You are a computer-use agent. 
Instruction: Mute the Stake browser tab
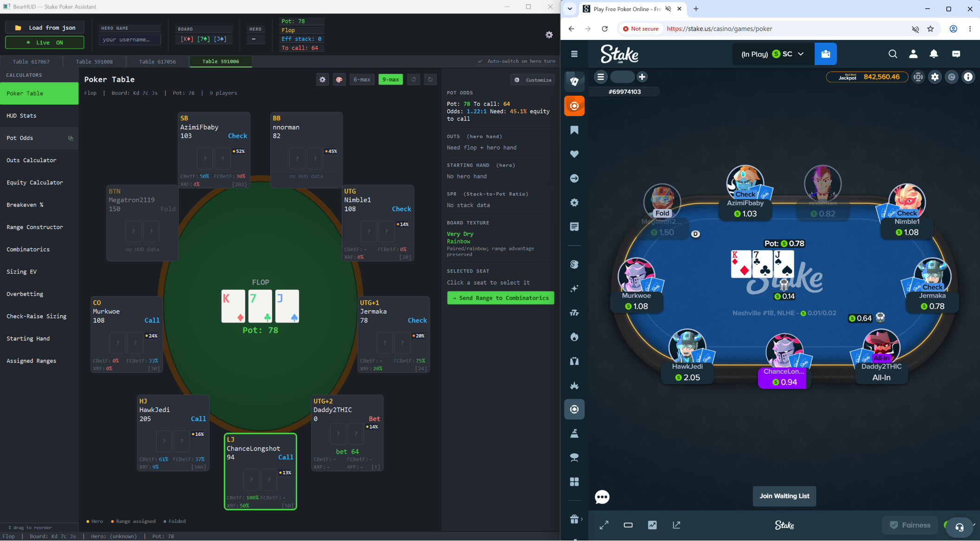pos(668,9)
